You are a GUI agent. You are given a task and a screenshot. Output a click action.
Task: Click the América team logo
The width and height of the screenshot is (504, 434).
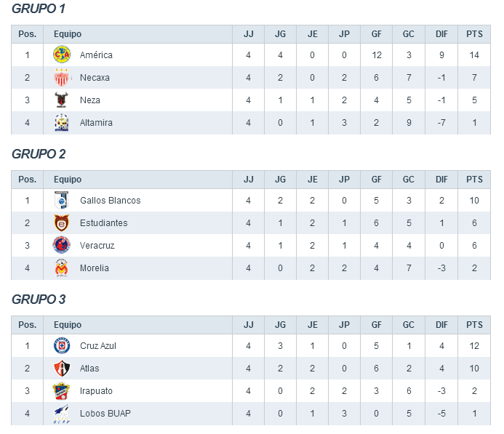pos(62,55)
